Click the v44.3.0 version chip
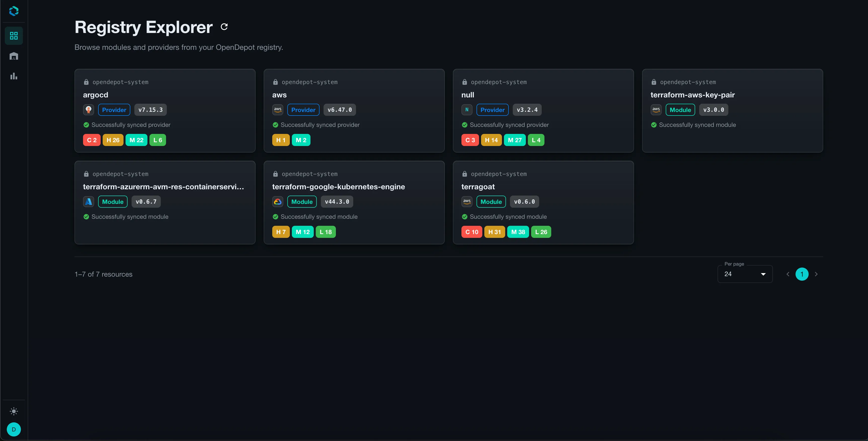This screenshot has height=441, width=868. 337,202
